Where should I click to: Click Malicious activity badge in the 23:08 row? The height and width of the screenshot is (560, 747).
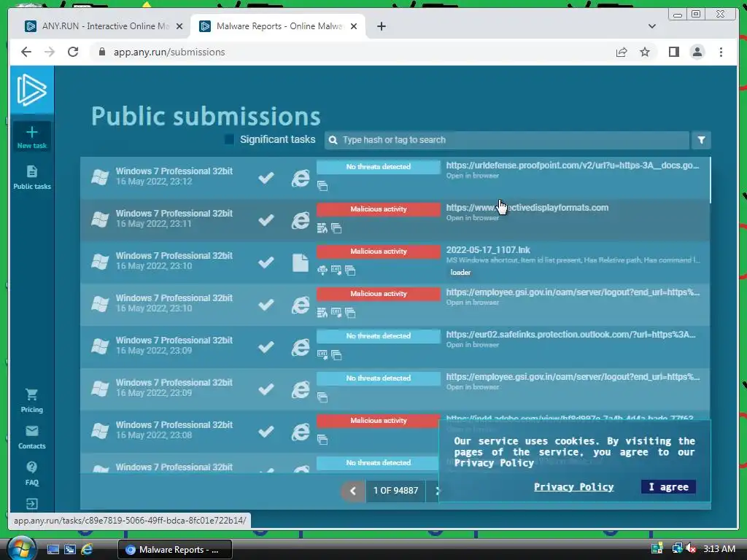[379, 421]
